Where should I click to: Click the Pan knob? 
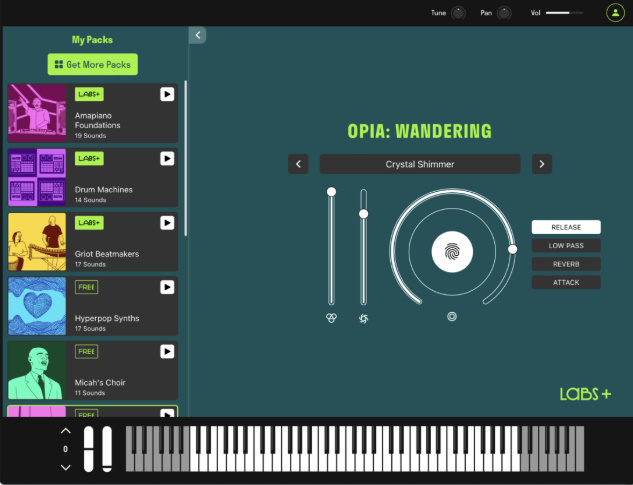coord(505,13)
